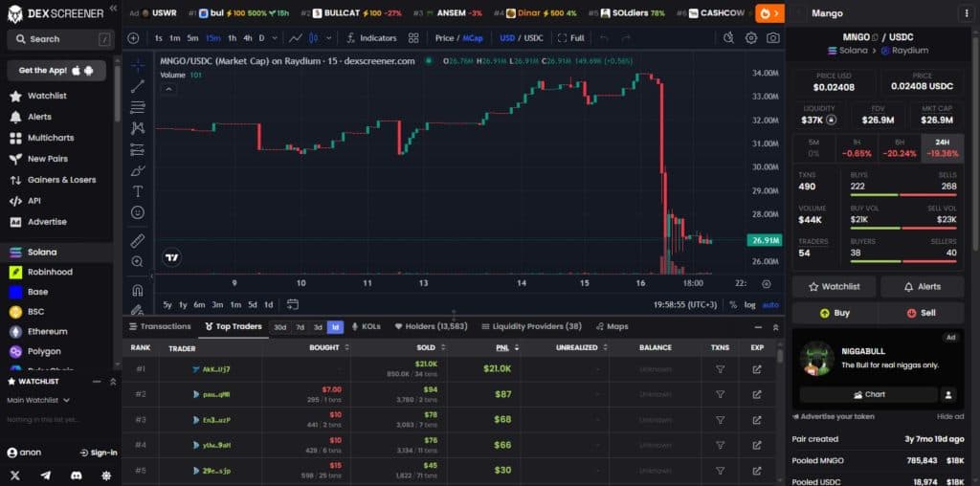Select the brush drawing tool

pos(138,170)
